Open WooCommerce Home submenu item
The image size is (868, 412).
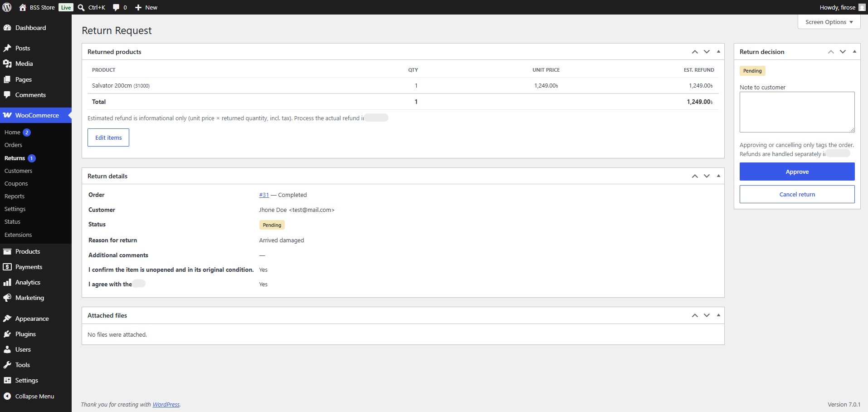tap(12, 132)
